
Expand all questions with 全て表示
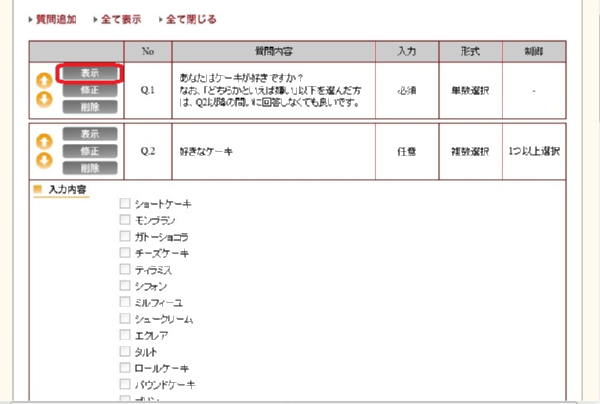point(120,19)
